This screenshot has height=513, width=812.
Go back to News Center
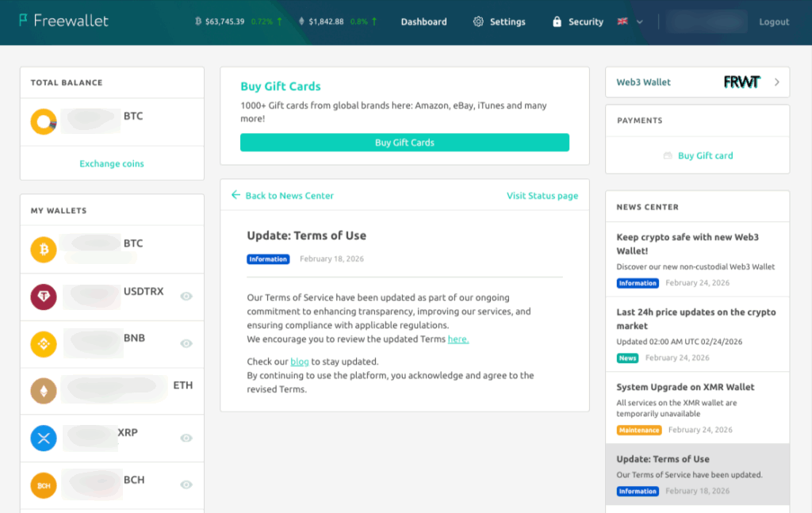[282, 196]
